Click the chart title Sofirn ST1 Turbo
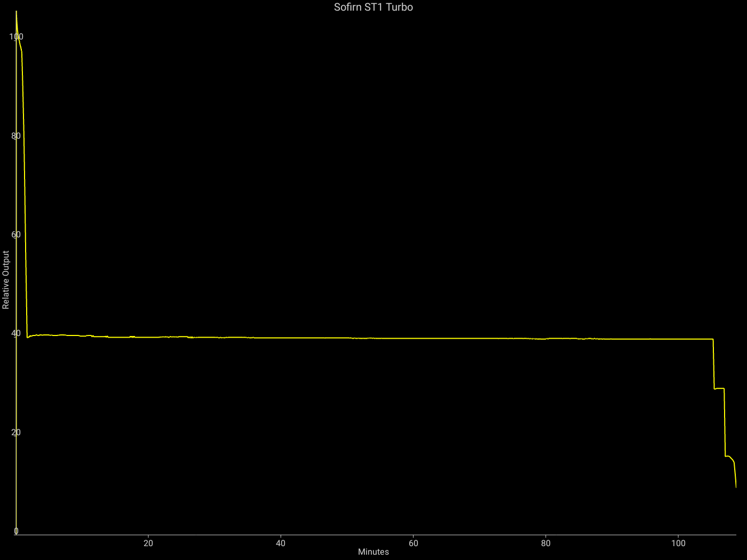747x560 pixels. (373, 7)
